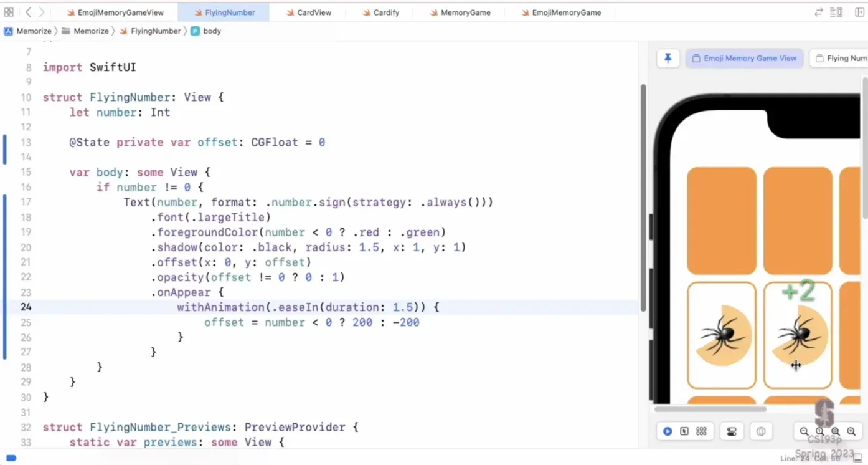Go back to the previous file
Screen dimensions: 868x465
[x=29, y=12]
